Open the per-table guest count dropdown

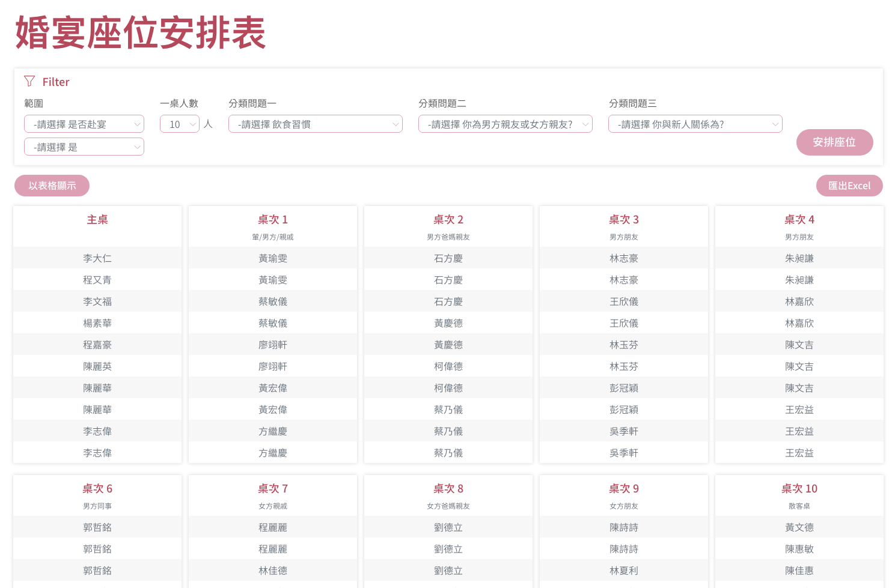[179, 124]
